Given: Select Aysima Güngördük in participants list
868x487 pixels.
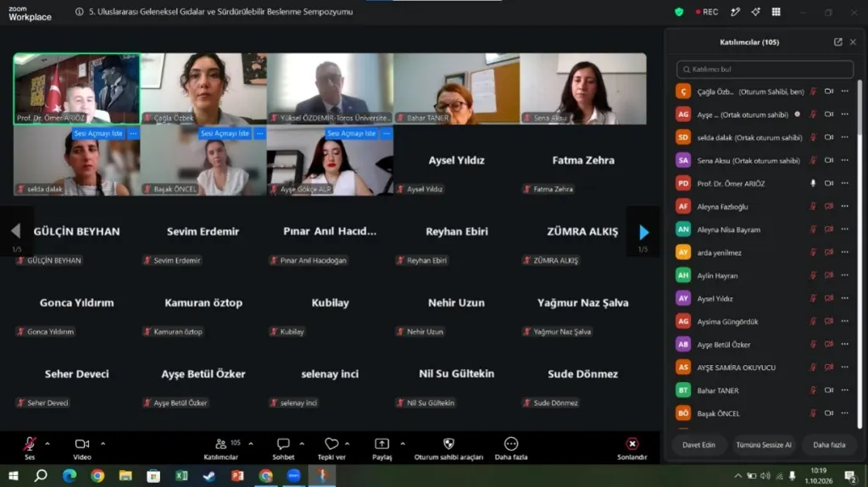Looking at the screenshot, I should [x=764, y=321].
